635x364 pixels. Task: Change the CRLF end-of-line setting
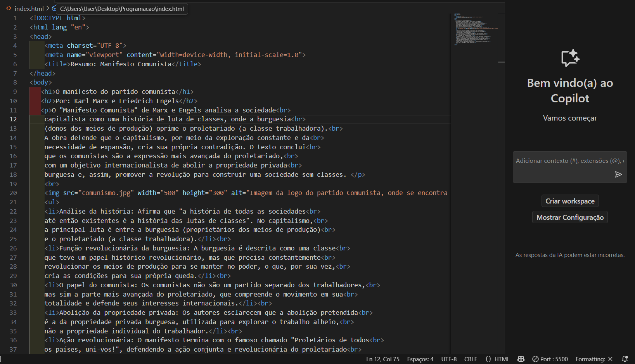click(x=471, y=359)
